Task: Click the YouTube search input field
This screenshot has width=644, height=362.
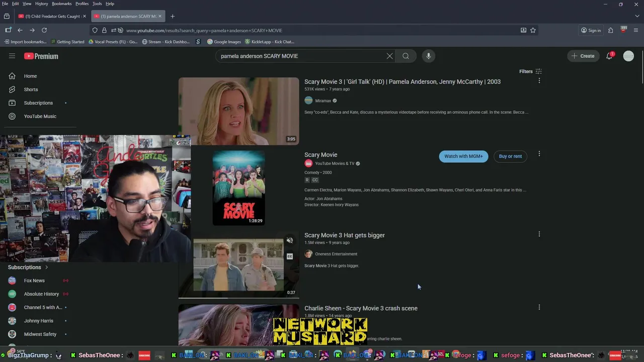Action: click(x=299, y=56)
